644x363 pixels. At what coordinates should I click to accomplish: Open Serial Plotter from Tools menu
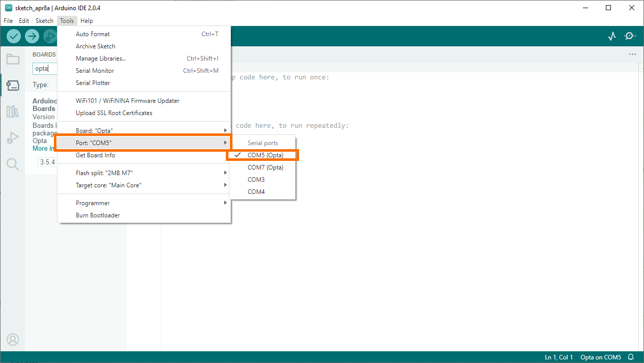(144, 83)
